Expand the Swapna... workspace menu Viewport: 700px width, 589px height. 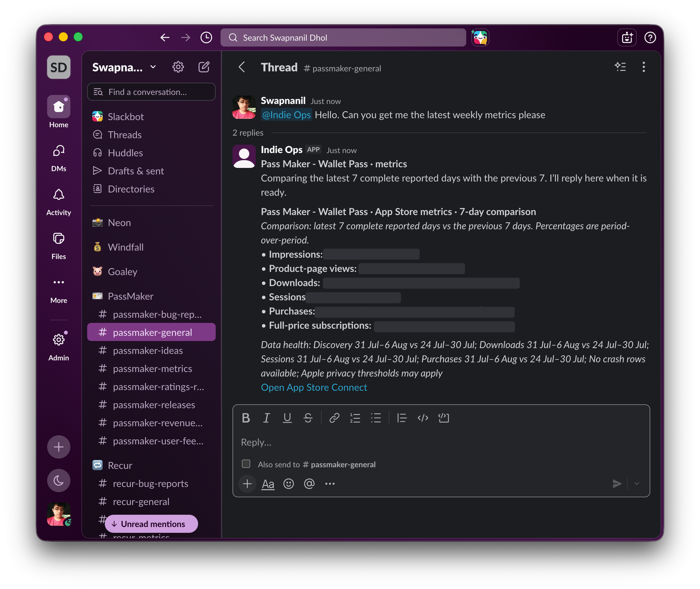[124, 67]
